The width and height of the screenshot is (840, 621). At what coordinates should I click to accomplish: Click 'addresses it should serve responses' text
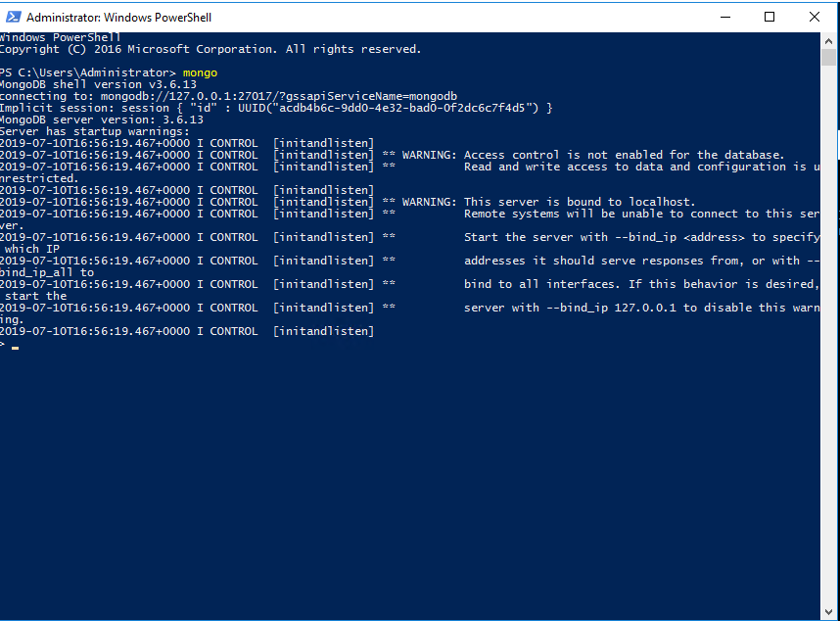(642, 262)
